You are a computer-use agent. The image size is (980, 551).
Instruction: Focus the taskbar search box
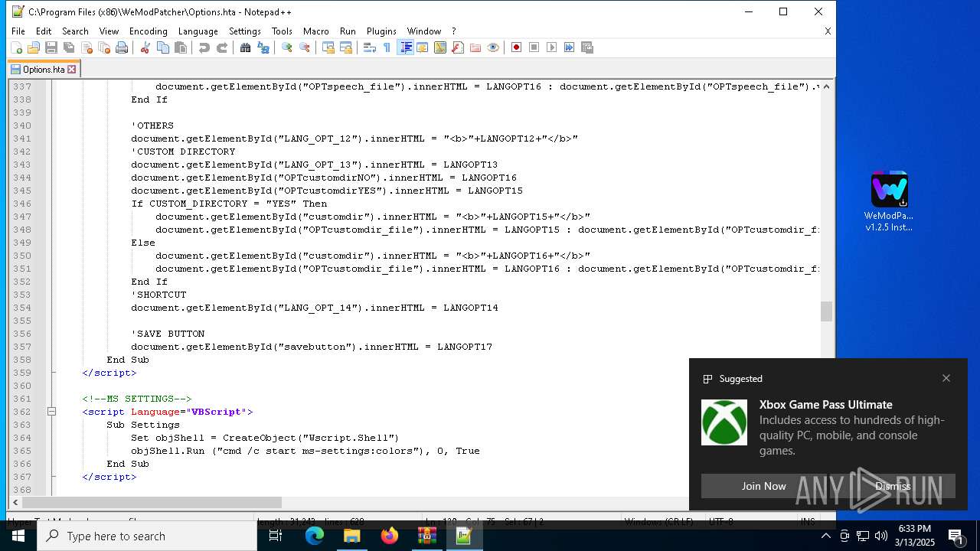coord(147,536)
